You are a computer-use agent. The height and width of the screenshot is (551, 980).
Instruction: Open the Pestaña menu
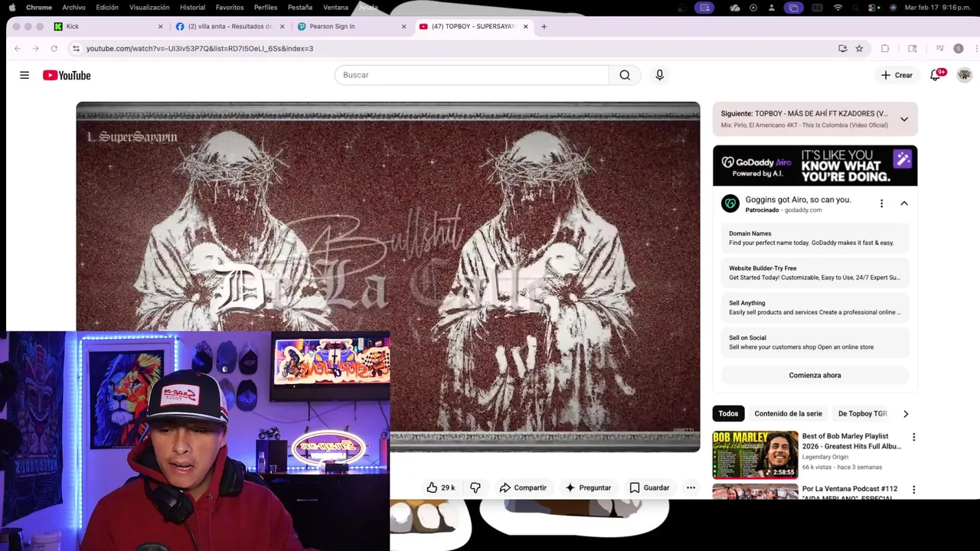[x=300, y=8]
